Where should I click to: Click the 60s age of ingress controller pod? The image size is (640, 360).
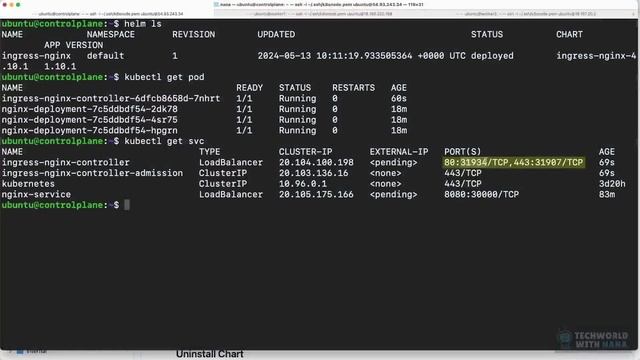tap(399, 98)
